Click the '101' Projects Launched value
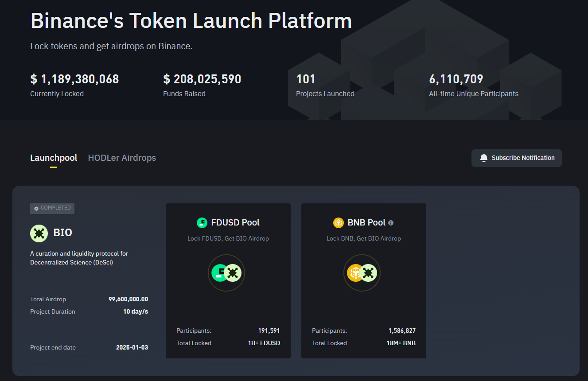The width and height of the screenshot is (588, 381). [306, 79]
